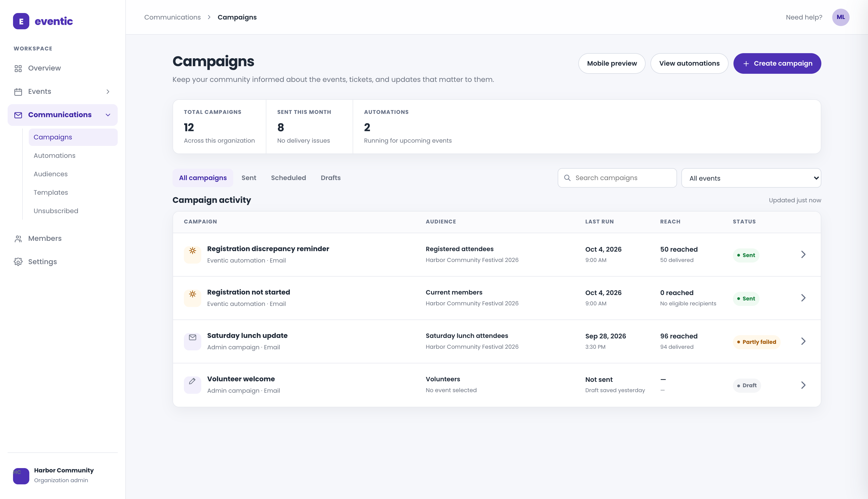Click the Communications envelope icon

(18, 115)
